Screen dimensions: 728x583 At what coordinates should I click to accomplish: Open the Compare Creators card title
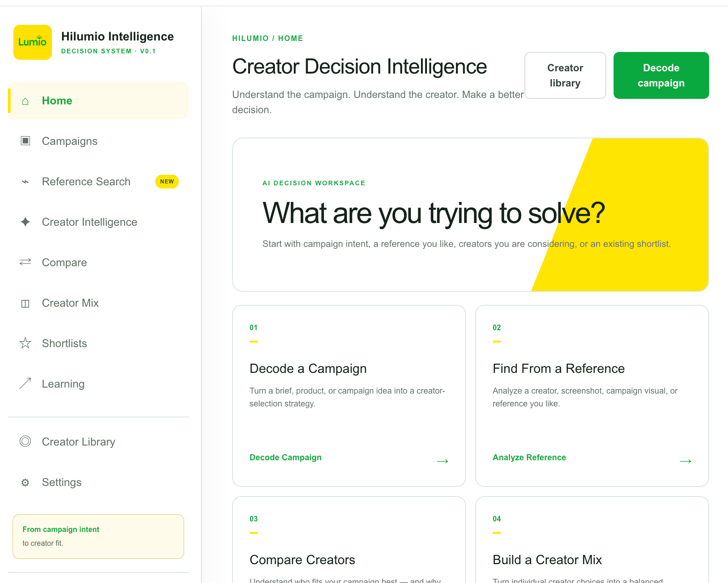[302, 560]
